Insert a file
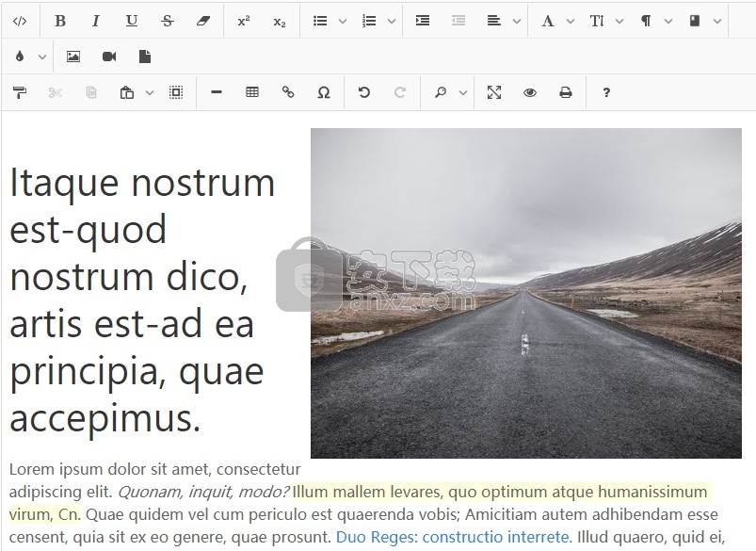756x551 pixels. point(145,57)
